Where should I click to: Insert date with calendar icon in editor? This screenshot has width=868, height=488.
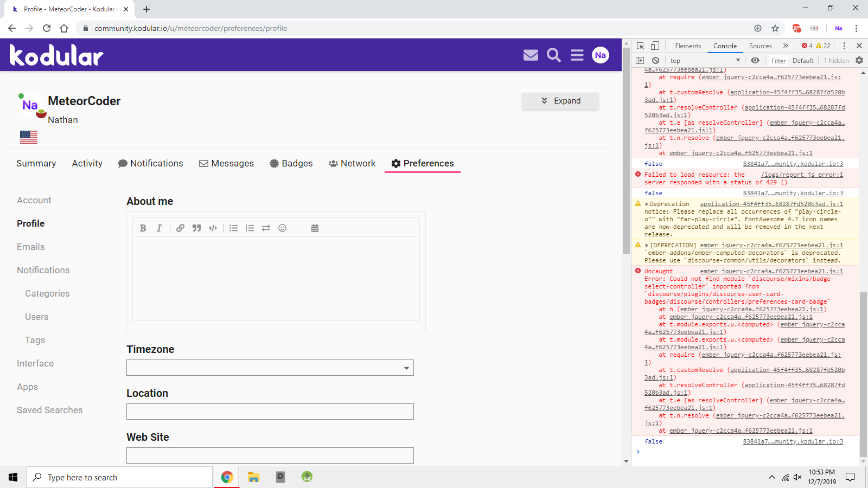315,228
